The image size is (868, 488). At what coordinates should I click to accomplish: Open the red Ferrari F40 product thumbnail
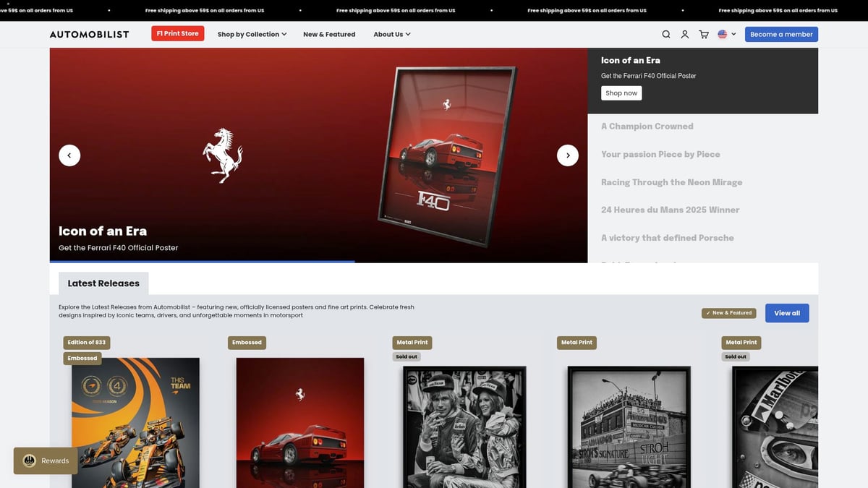(300, 423)
